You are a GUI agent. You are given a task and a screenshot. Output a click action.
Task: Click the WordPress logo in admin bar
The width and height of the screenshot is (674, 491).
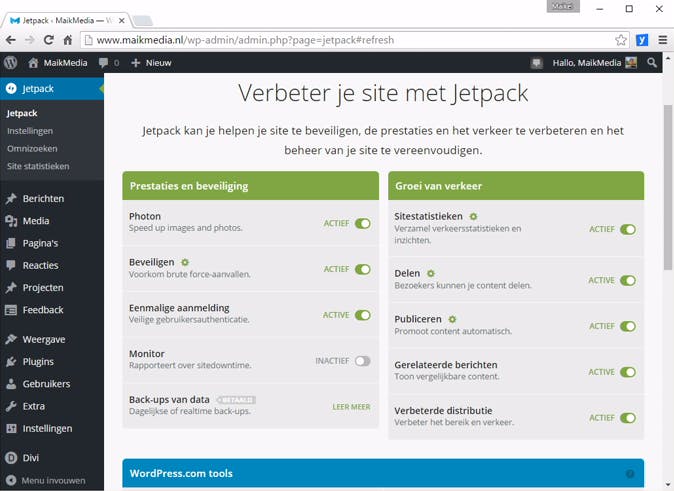11,63
